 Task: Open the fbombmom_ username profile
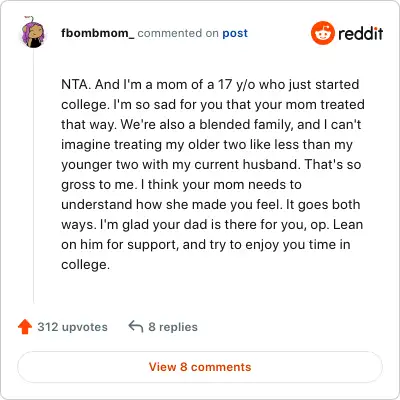[98, 33]
